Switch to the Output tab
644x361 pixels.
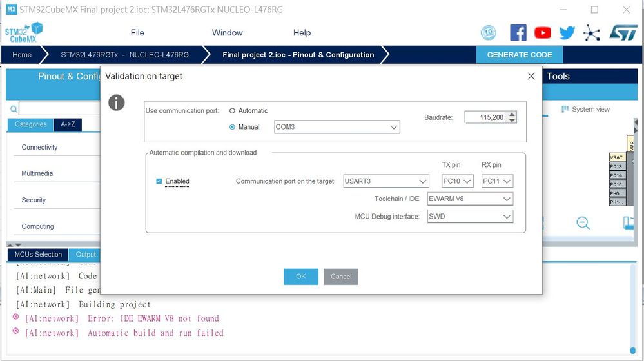(86, 255)
